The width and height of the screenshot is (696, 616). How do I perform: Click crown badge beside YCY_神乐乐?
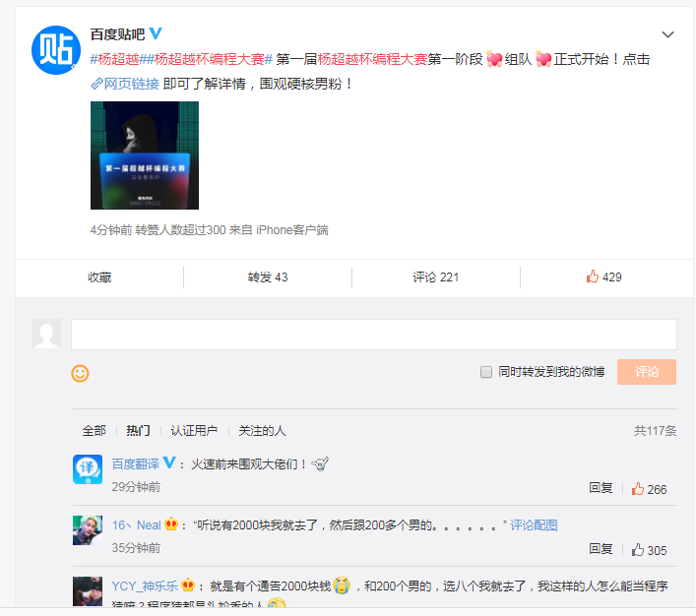point(188,585)
